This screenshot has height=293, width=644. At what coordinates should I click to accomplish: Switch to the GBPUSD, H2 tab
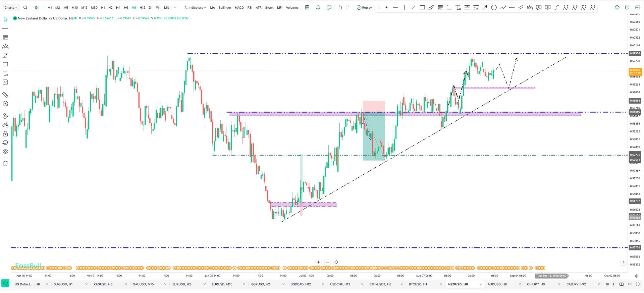261,284
